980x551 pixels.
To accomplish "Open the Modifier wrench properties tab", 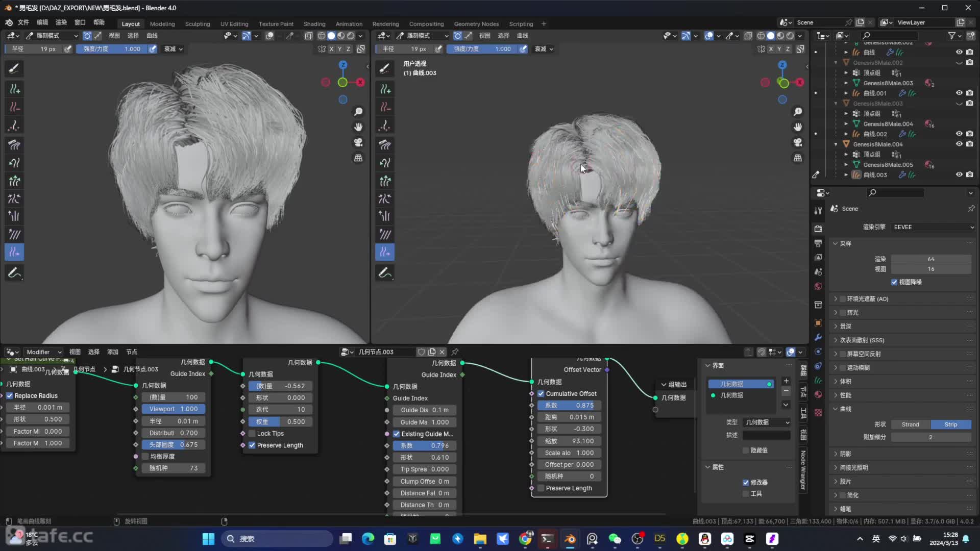I will pos(818,337).
